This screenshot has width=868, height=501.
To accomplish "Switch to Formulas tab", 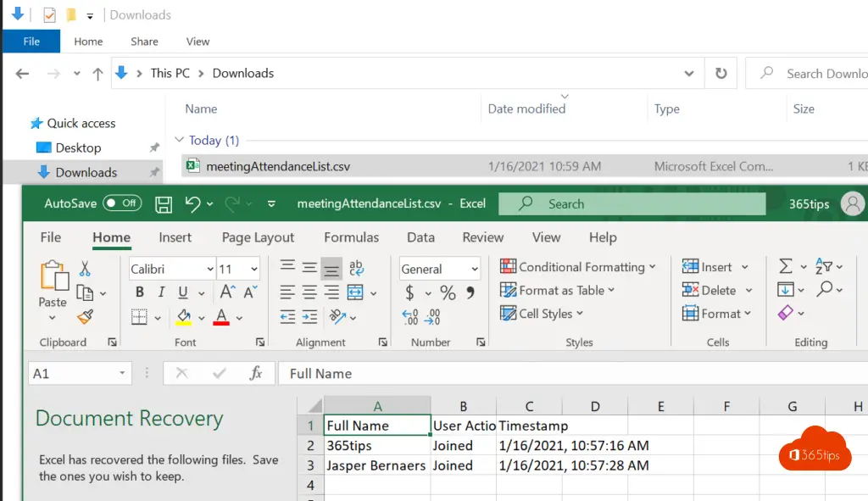I will point(352,237).
